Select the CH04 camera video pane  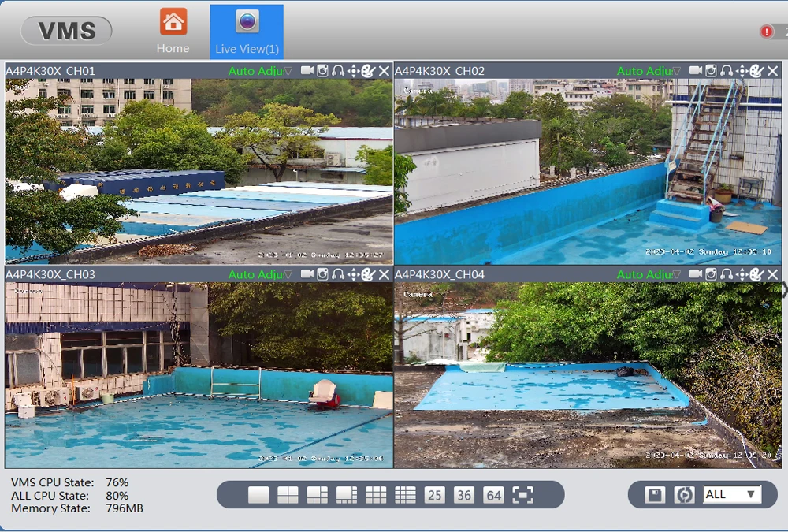pyautogui.click(x=587, y=374)
